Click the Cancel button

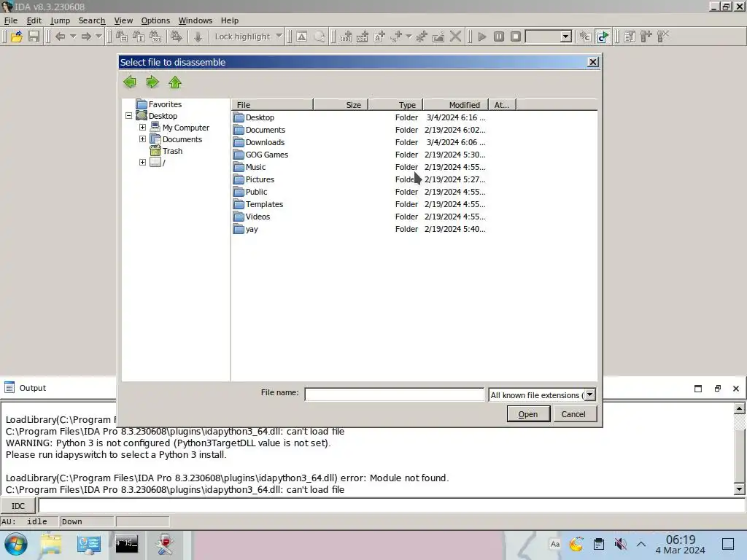pos(573,414)
